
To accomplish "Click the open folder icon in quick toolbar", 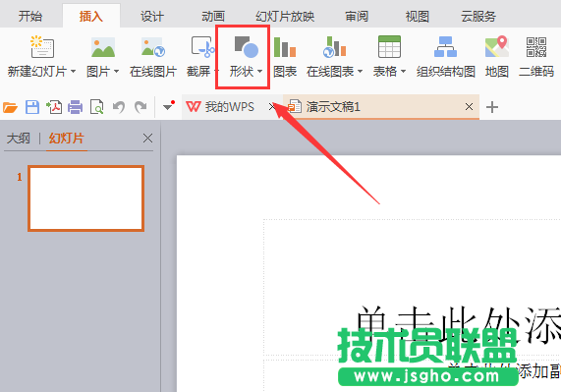I will click(x=11, y=107).
